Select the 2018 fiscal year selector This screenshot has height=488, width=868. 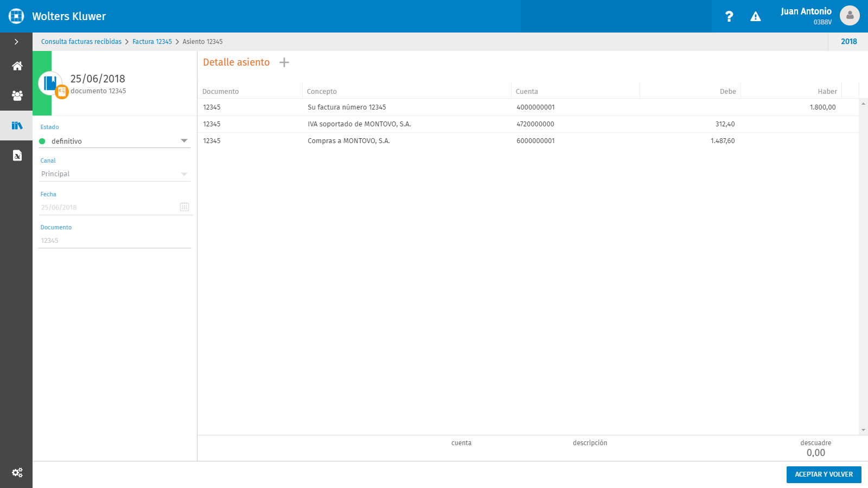point(849,42)
